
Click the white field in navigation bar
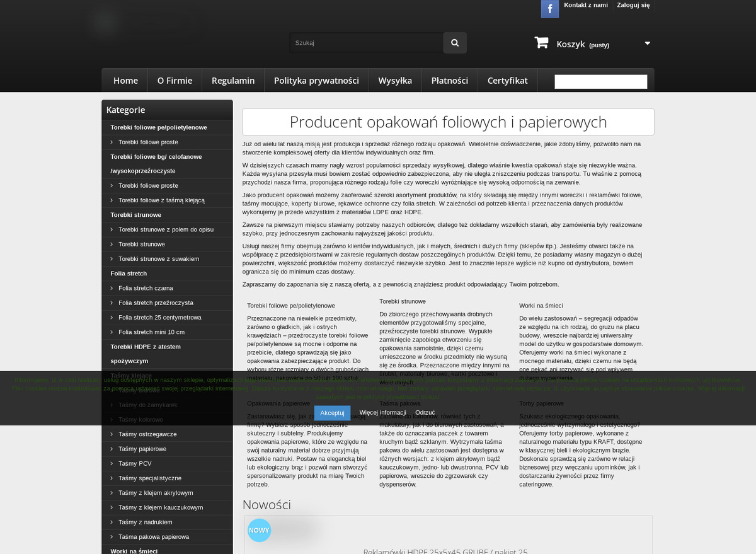pos(601,81)
